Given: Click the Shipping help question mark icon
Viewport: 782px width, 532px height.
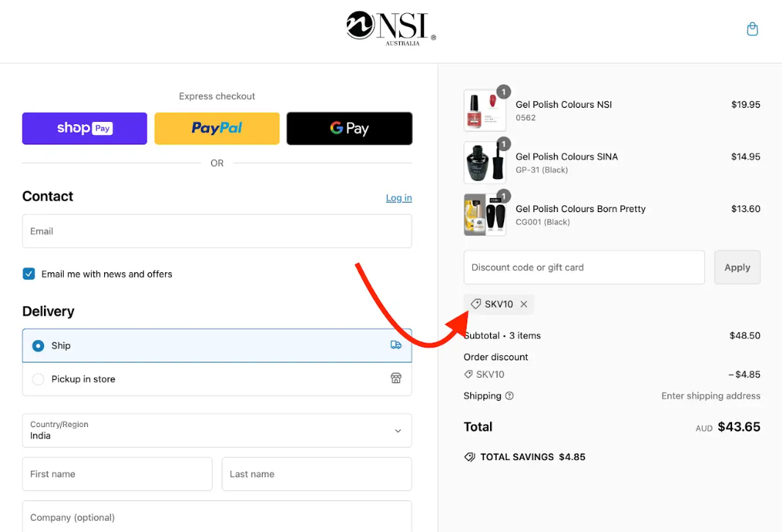Looking at the screenshot, I should pyautogui.click(x=509, y=396).
